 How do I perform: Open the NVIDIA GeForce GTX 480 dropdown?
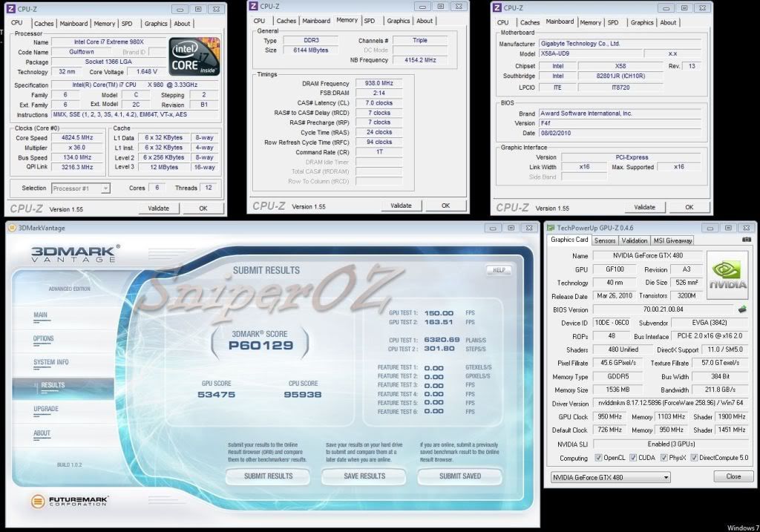coord(611,476)
